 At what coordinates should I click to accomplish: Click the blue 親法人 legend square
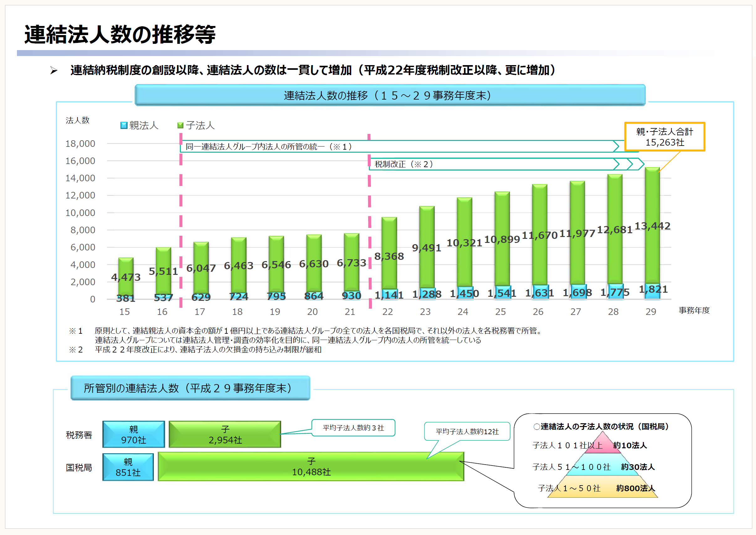pyautogui.click(x=124, y=125)
